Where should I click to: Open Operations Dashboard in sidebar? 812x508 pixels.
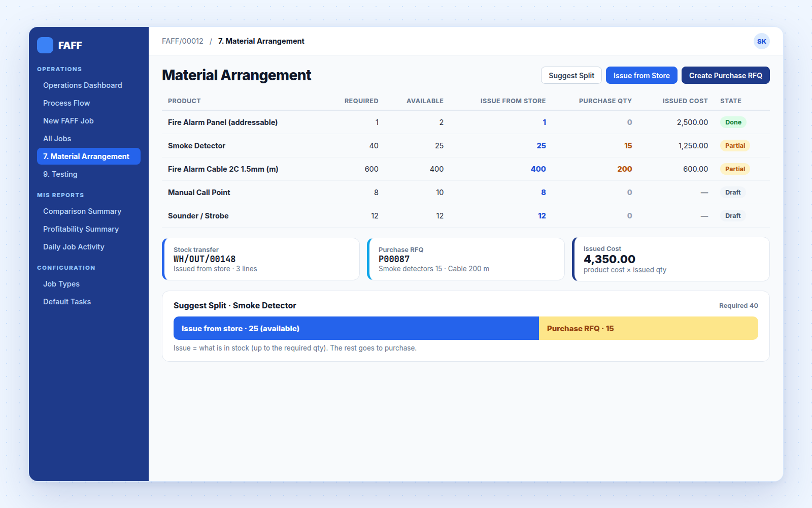(x=89, y=85)
